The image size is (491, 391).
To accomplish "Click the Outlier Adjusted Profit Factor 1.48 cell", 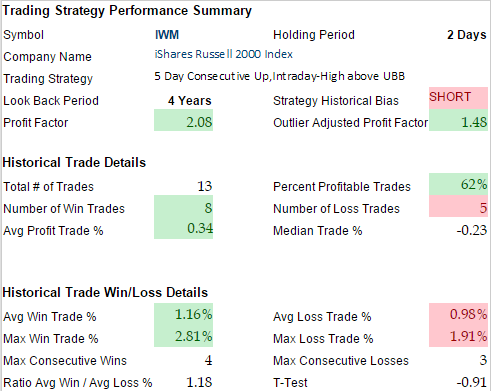I will pyautogui.click(x=458, y=120).
